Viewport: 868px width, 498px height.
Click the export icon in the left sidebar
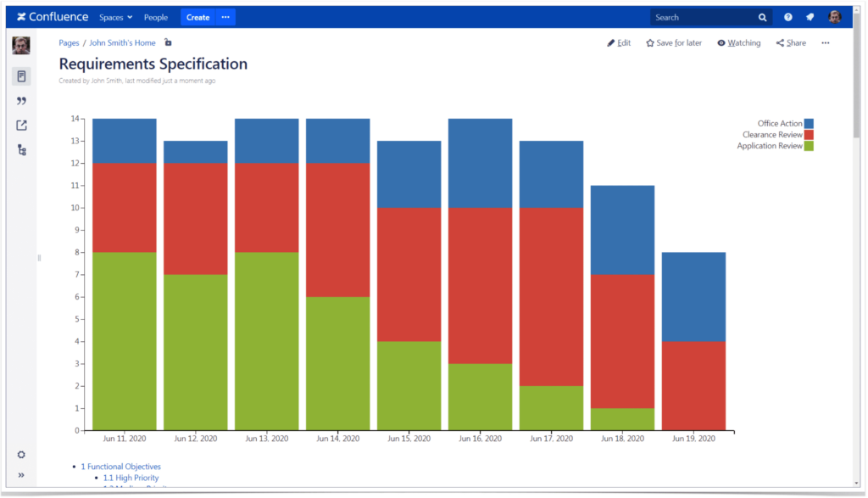coord(21,125)
